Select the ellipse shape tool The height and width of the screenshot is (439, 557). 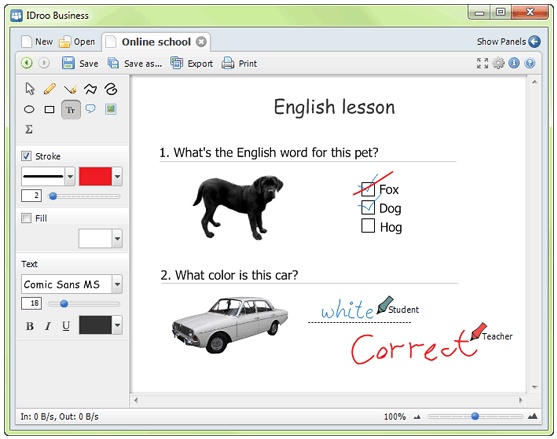tap(29, 109)
